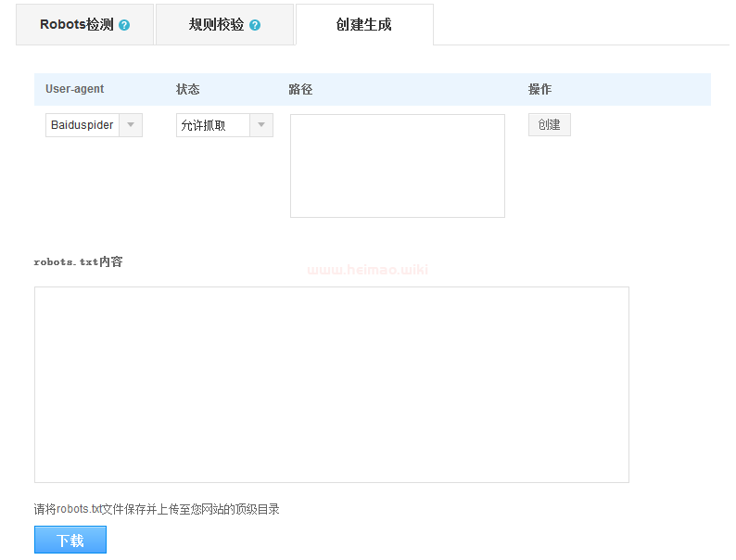The width and height of the screenshot is (736, 560).
Task: Click the Baiduspider text in User-agent box
Action: tap(82, 125)
